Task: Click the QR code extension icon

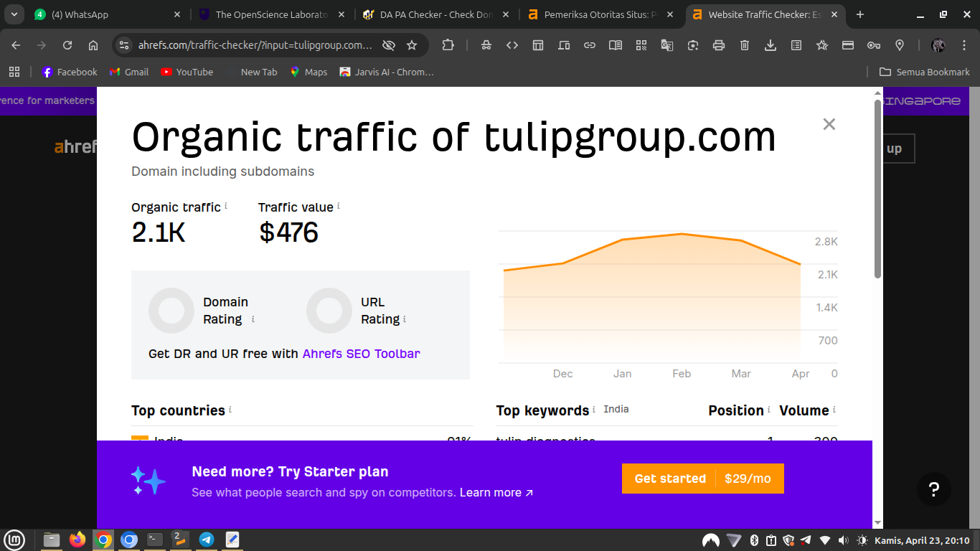Action: [641, 45]
